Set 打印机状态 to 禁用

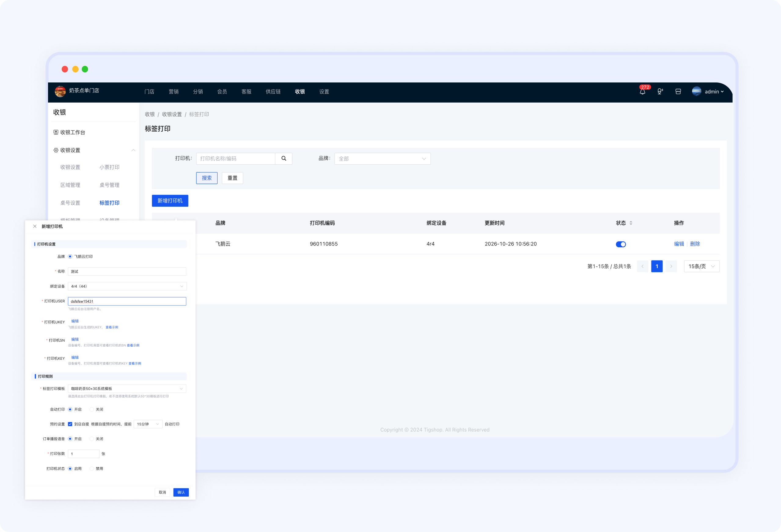coord(91,468)
